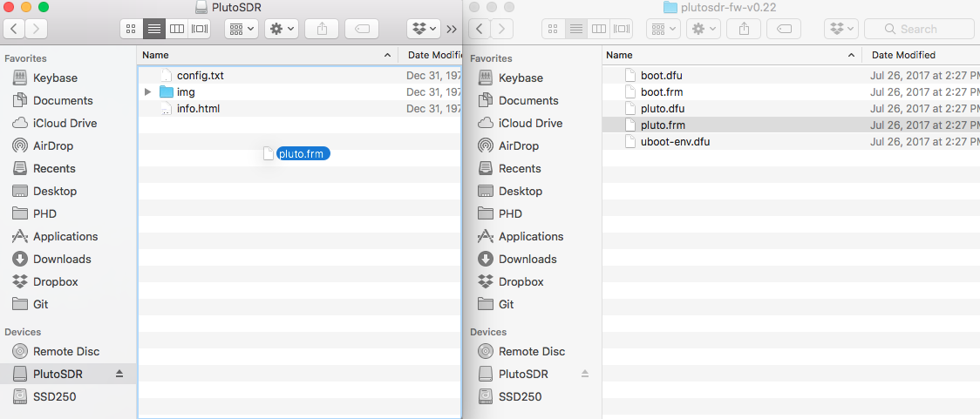This screenshot has height=419, width=980.
Task: Open iCloud Drive in right window sidebar
Action: pyautogui.click(x=530, y=123)
